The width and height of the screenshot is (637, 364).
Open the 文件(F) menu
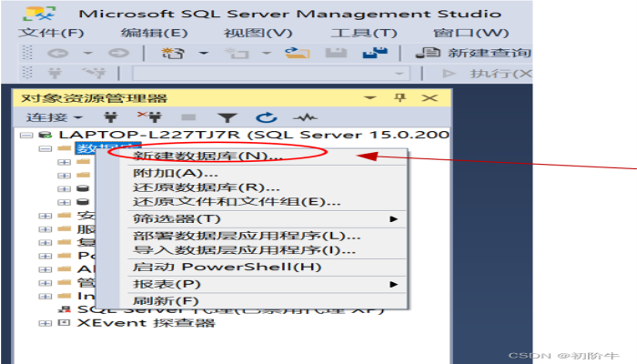[x=51, y=33]
